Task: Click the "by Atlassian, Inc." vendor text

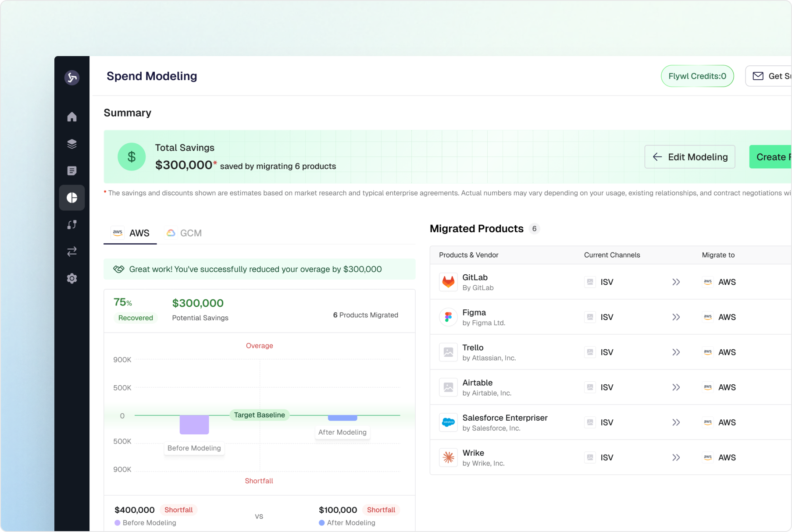Action: pyautogui.click(x=489, y=358)
